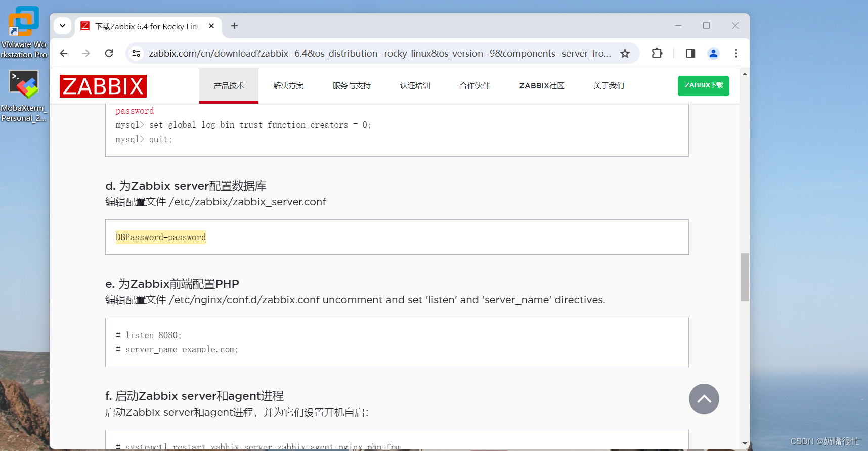
Task: Open the ZABBIX社区 menu
Action: click(542, 86)
